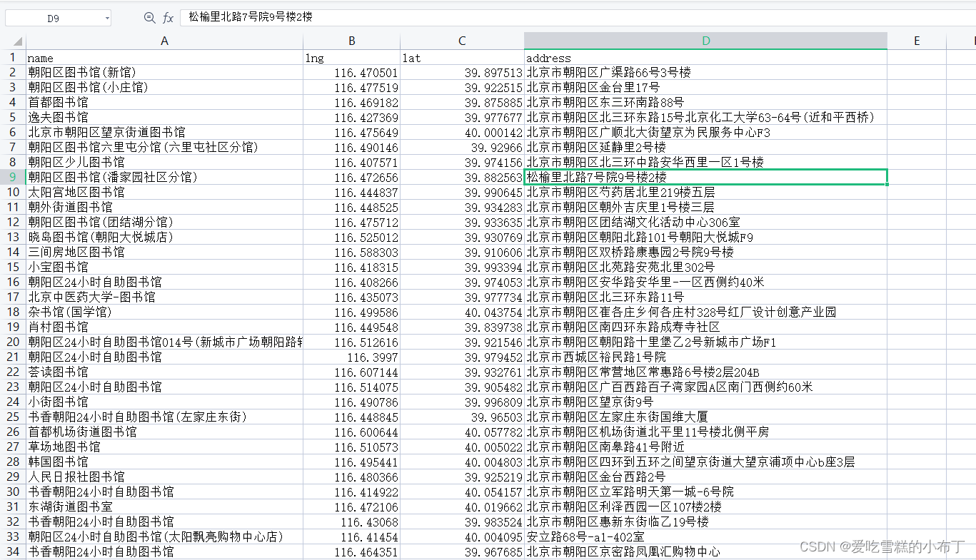Select address 北京市朝阳区京密路凤凰汇购物中心
976x560 pixels.
(705, 551)
